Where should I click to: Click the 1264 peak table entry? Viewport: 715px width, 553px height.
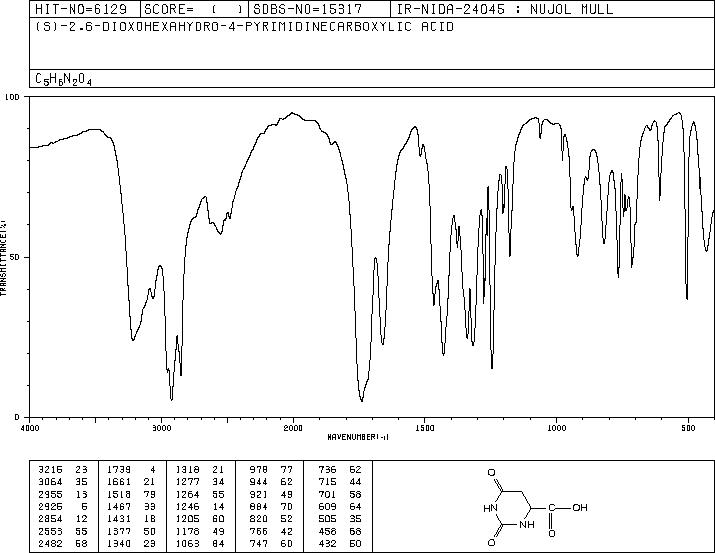188,494
